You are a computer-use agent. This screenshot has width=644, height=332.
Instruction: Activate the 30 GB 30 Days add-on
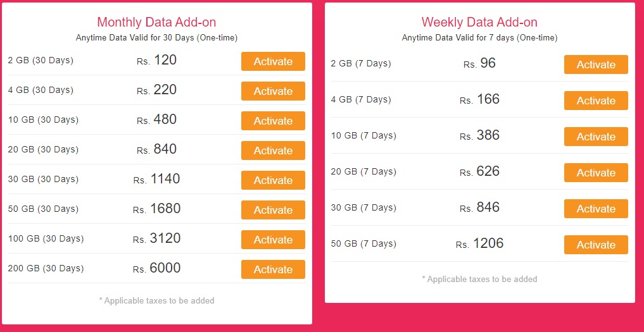[273, 180]
